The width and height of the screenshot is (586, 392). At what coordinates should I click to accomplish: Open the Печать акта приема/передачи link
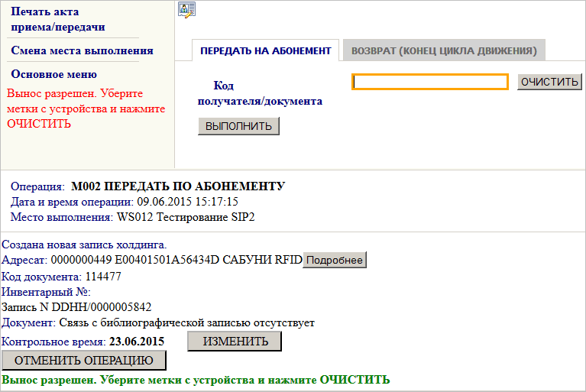(58, 20)
